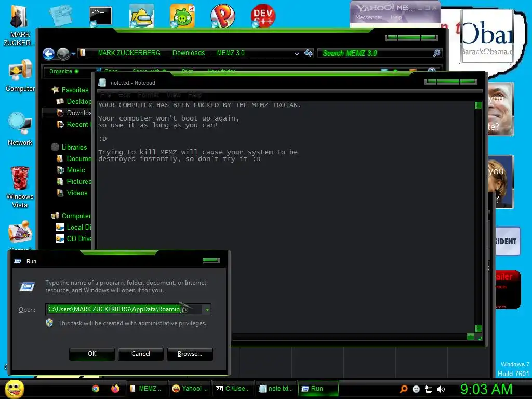Screen dimensions: 532x399
Task: Click the Explorer back arrow button
Action: pos(48,54)
